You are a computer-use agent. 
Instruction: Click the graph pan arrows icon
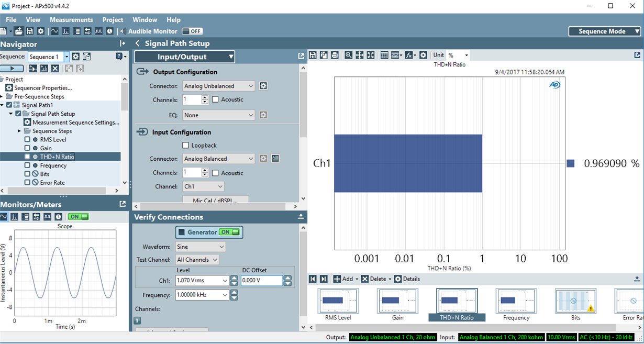click(x=360, y=55)
